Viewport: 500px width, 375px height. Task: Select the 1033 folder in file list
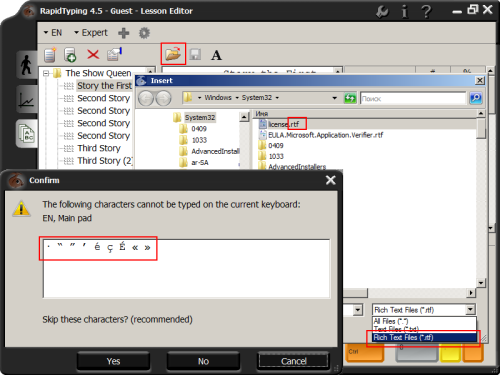point(271,156)
